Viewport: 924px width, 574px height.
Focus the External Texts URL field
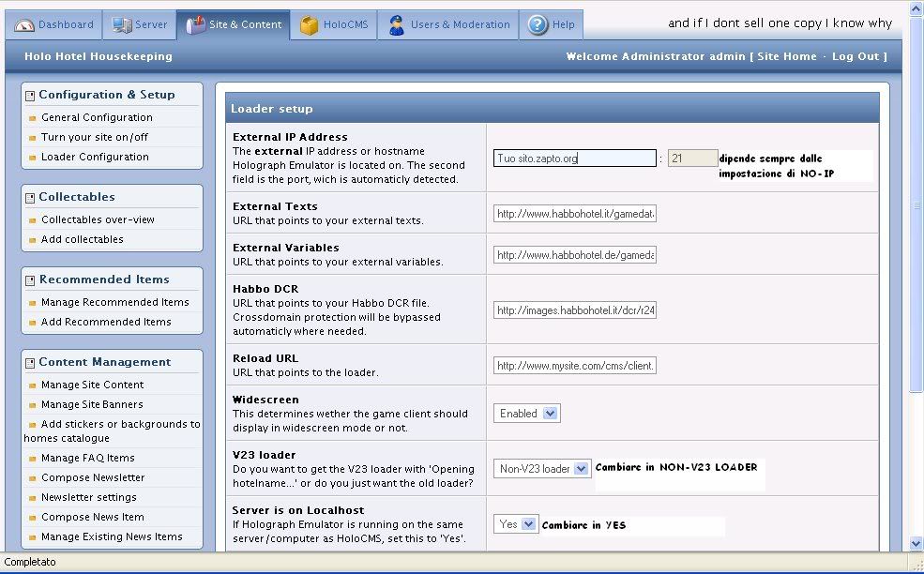click(x=574, y=213)
